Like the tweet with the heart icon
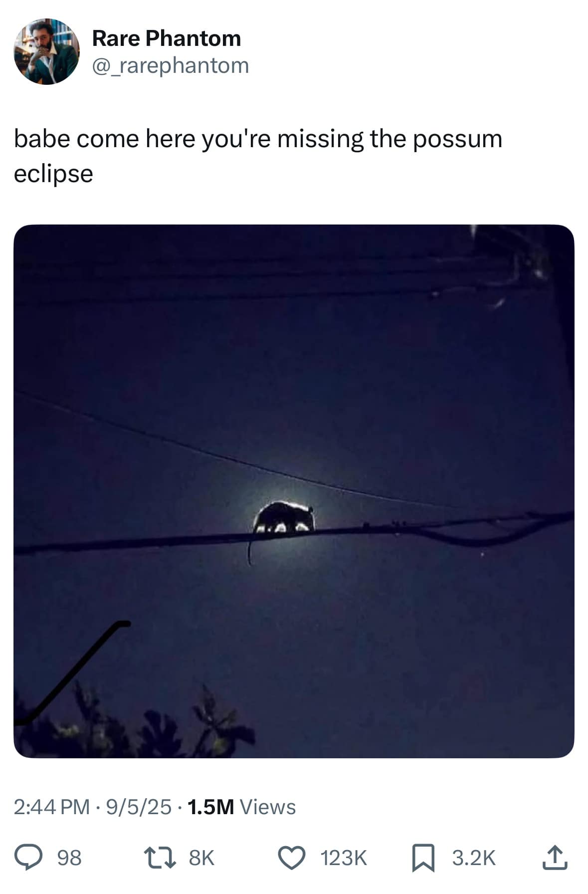This screenshot has width=588, height=894. pos(291,858)
